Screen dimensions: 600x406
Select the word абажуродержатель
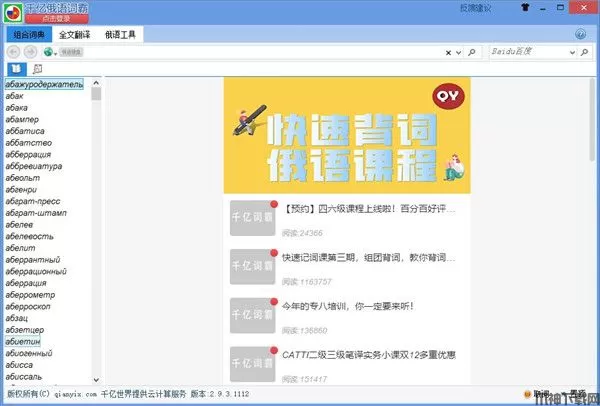point(44,85)
